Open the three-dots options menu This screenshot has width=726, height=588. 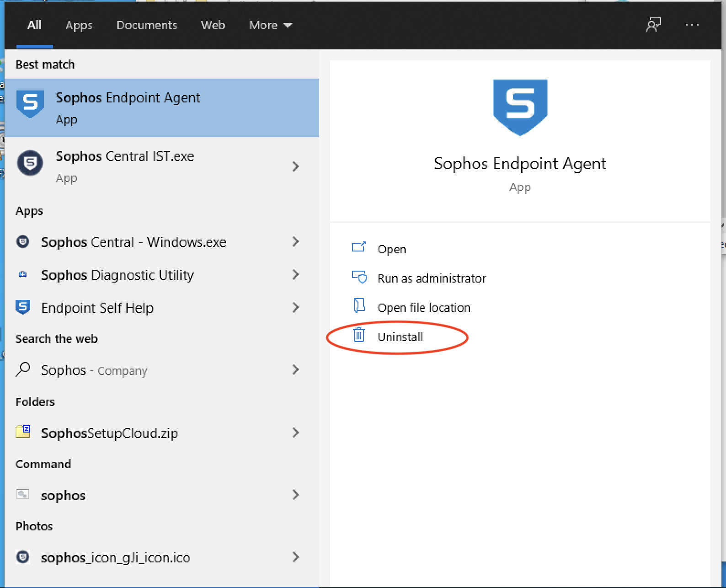(692, 25)
